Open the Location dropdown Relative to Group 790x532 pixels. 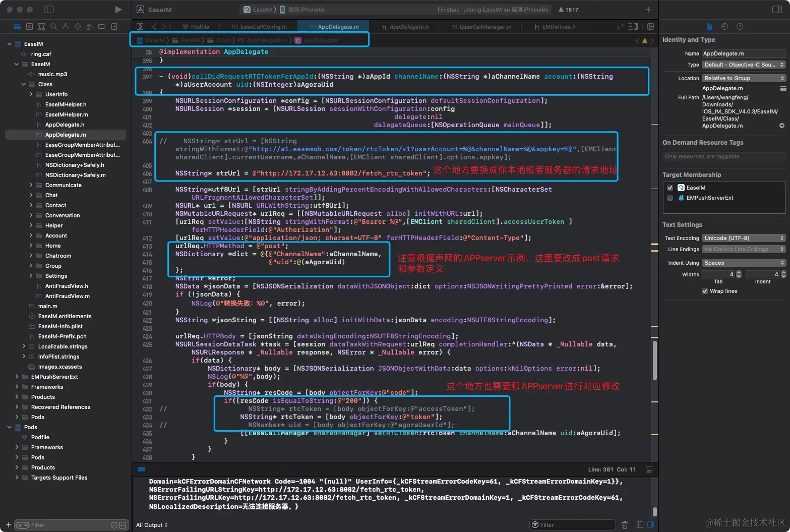[744, 78]
